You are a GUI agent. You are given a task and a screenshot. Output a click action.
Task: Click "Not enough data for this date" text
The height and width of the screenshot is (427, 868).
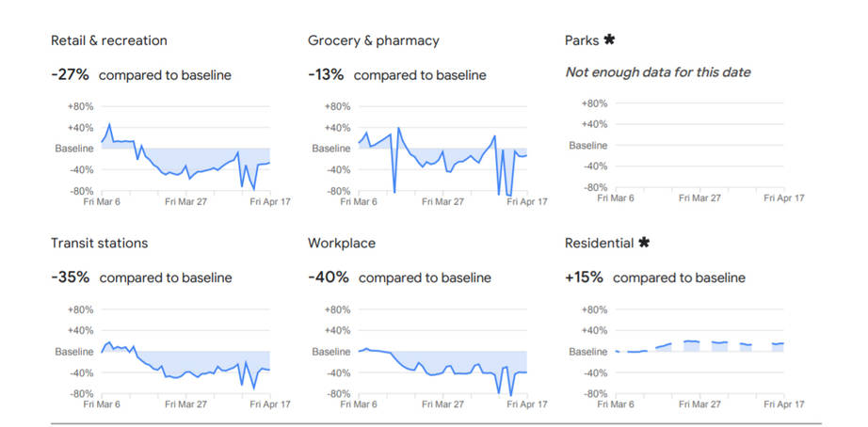657,72
